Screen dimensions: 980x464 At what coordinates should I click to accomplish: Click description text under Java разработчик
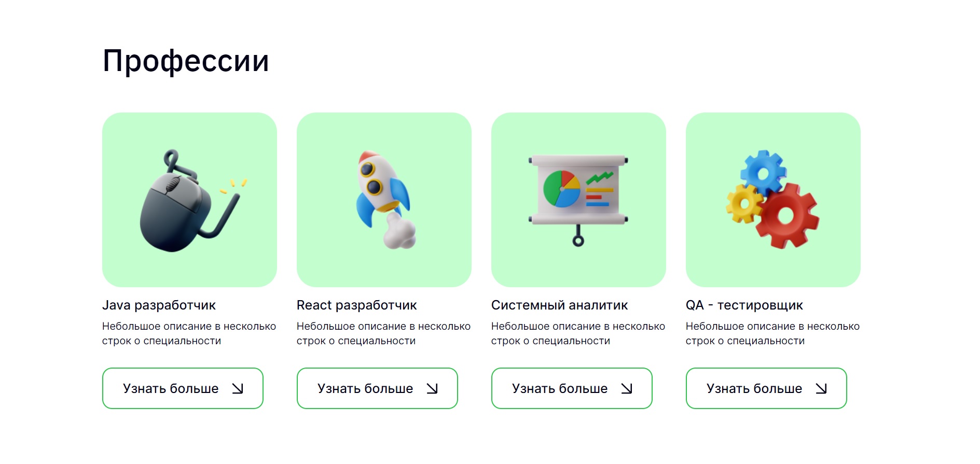point(189,333)
